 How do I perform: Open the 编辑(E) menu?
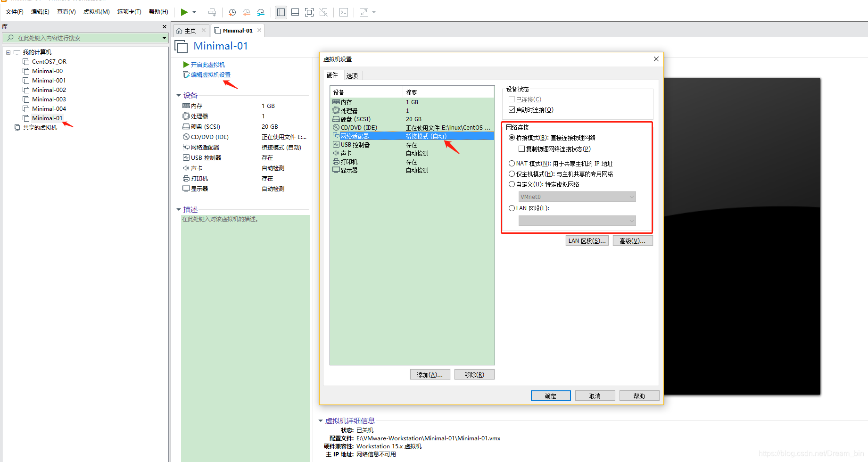pos(40,12)
